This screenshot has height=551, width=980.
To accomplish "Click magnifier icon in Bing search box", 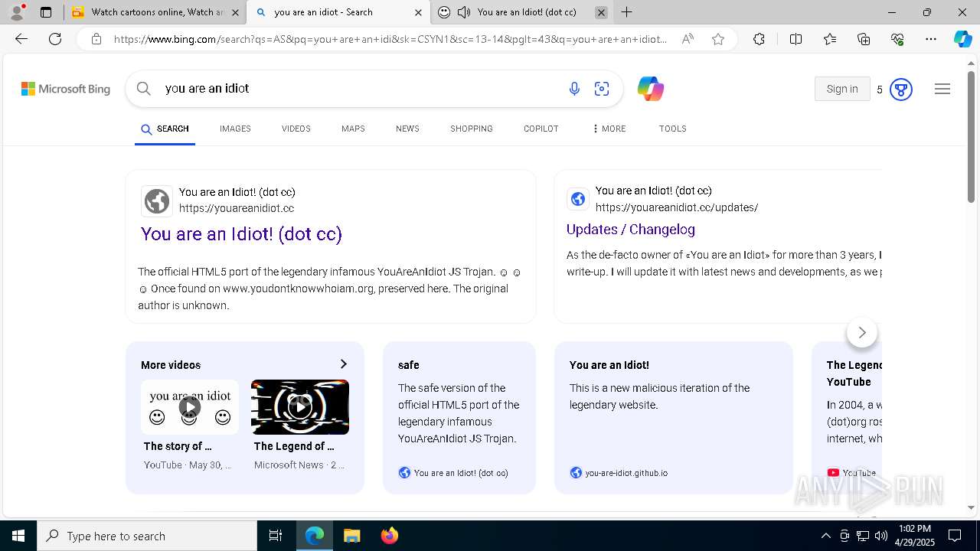I will tap(144, 89).
